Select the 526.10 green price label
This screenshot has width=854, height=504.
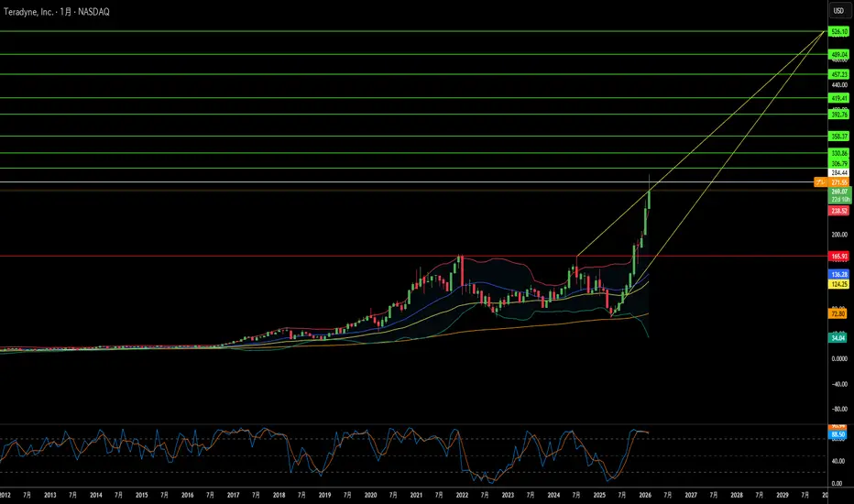coord(838,31)
